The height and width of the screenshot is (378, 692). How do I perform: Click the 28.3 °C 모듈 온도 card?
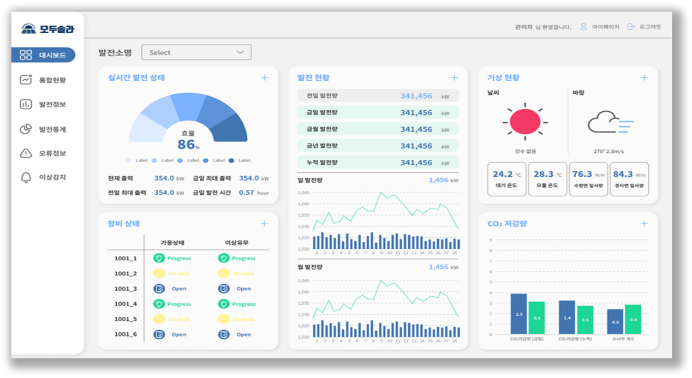pos(547,179)
